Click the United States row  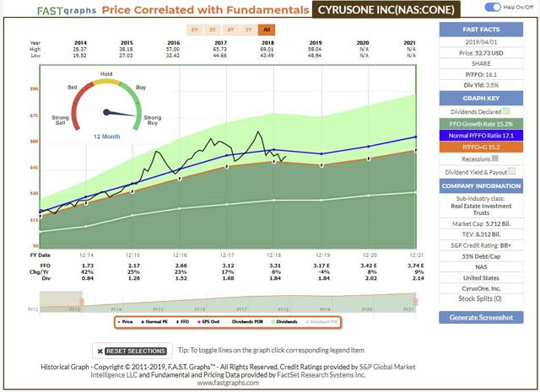click(481, 277)
